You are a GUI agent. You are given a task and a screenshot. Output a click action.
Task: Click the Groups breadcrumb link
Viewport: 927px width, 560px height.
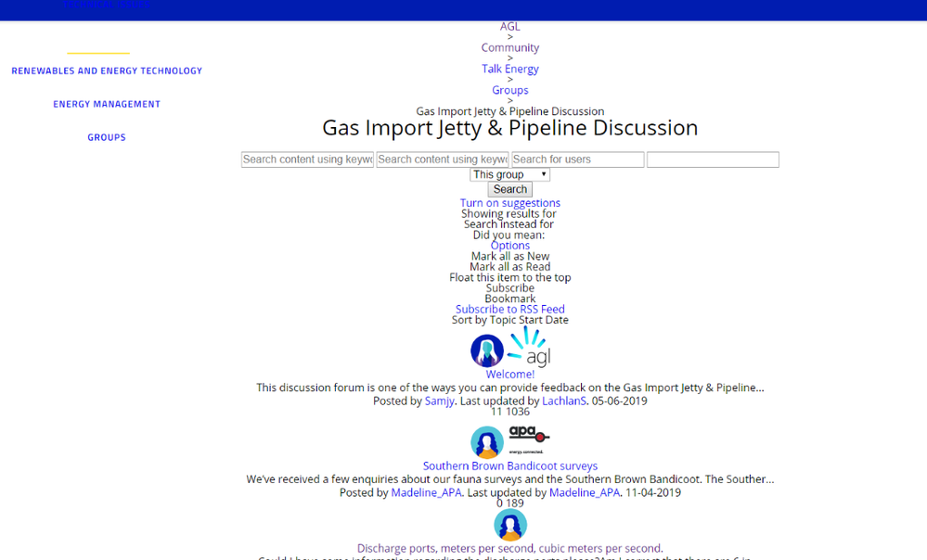[509, 90]
